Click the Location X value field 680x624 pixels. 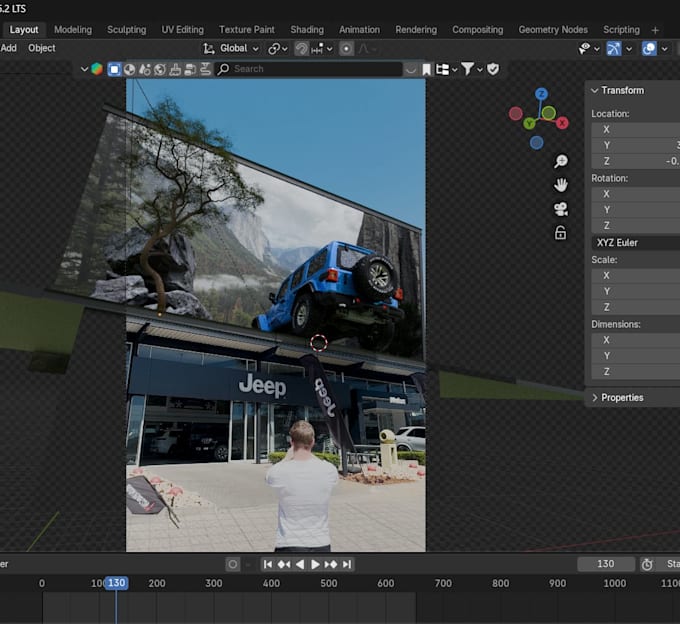pos(636,129)
